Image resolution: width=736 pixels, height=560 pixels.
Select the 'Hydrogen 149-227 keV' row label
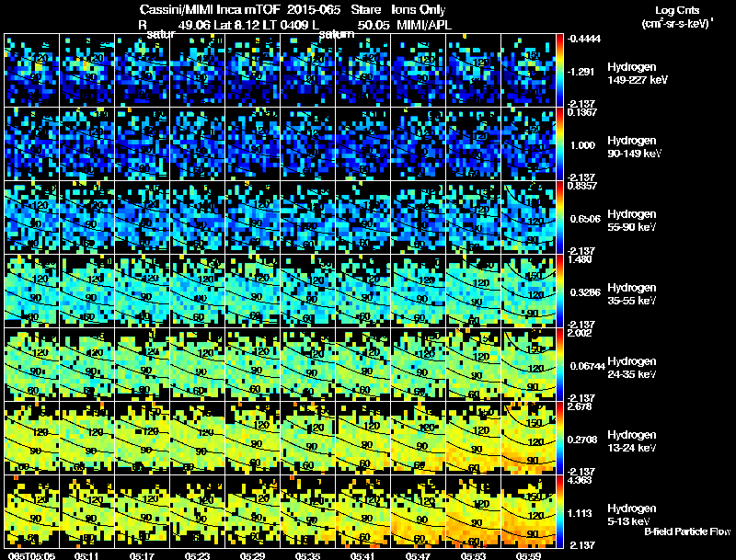(638, 74)
